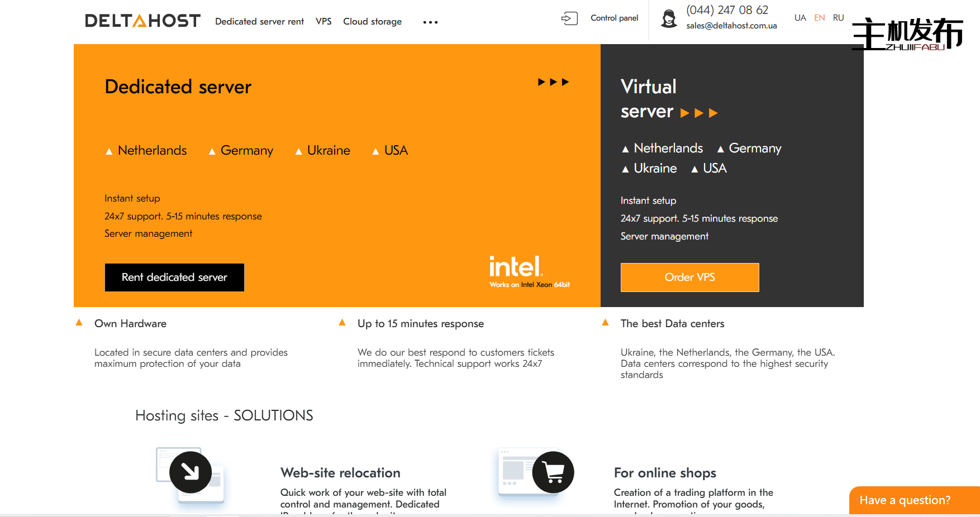The width and height of the screenshot is (980, 517).
Task: Click the black triple arrows on Dedicated server
Action: click(x=553, y=82)
